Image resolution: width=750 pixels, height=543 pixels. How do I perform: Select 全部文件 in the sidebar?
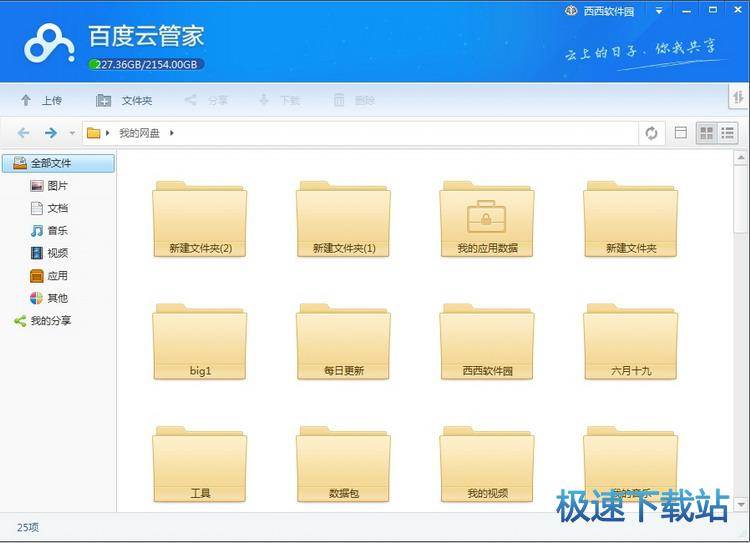click(58, 163)
